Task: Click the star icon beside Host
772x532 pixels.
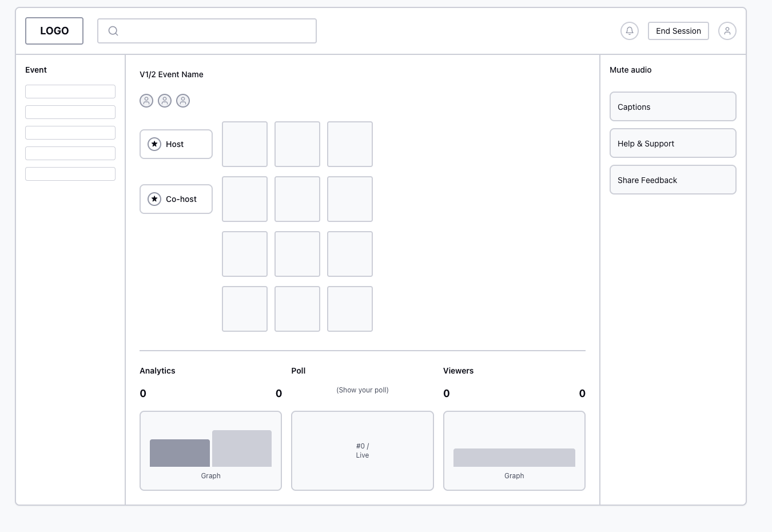Action: [154, 144]
